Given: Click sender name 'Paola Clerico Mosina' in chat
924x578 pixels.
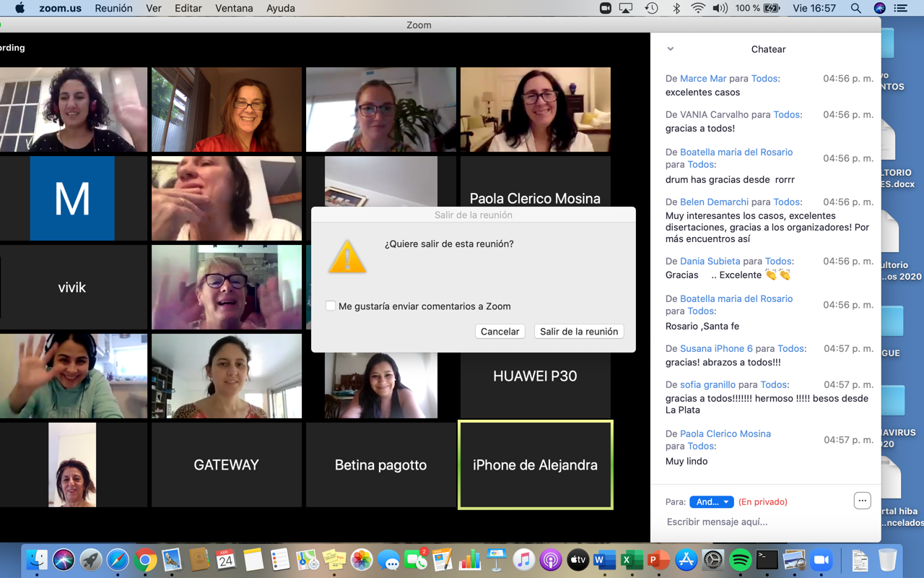Looking at the screenshot, I should 725,433.
